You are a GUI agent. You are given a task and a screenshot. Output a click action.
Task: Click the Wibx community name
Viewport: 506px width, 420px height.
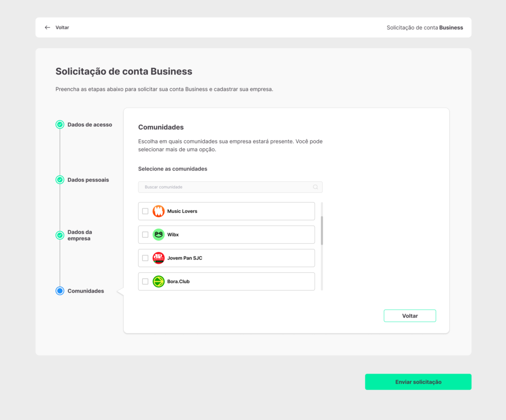pyautogui.click(x=173, y=235)
